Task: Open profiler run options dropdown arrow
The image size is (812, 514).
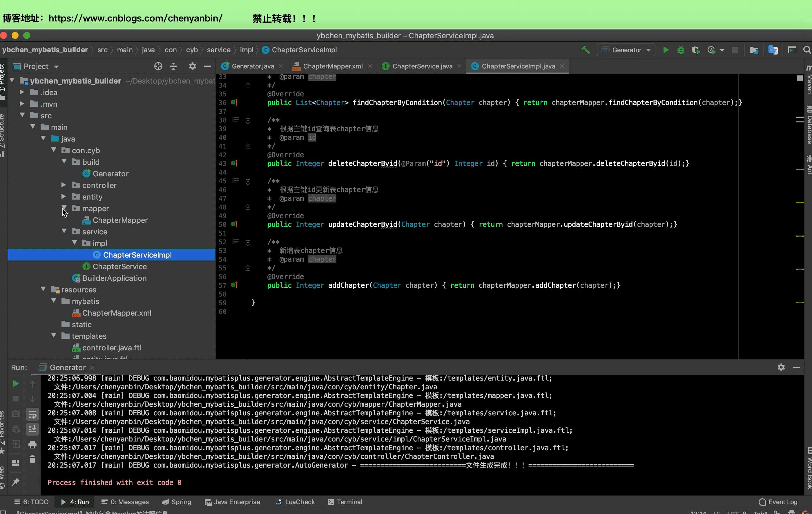Action: click(722, 50)
